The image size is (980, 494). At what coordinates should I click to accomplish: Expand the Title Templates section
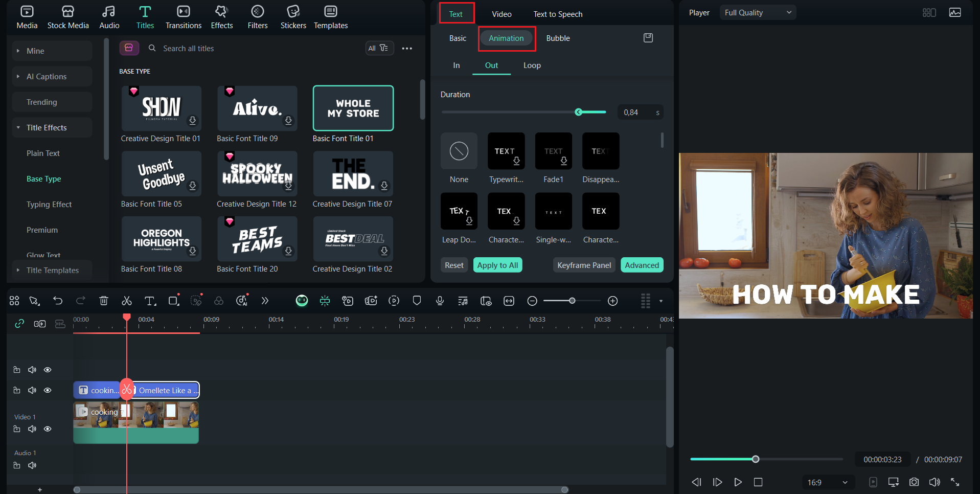52,270
